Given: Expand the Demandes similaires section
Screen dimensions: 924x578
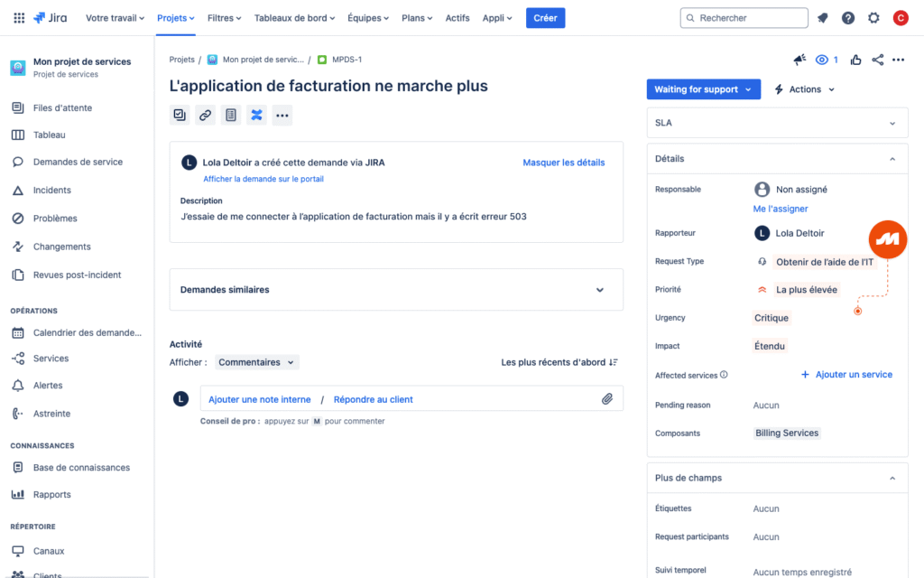Looking at the screenshot, I should point(599,289).
